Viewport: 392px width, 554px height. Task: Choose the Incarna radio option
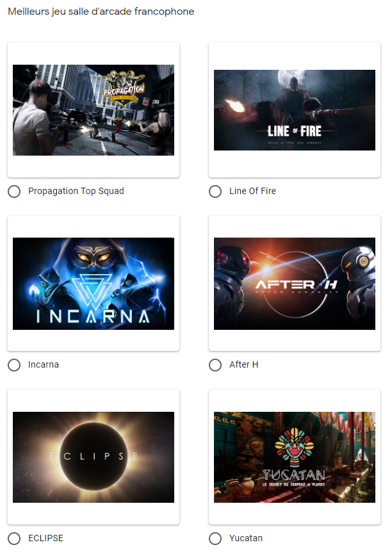(x=14, y=365)
